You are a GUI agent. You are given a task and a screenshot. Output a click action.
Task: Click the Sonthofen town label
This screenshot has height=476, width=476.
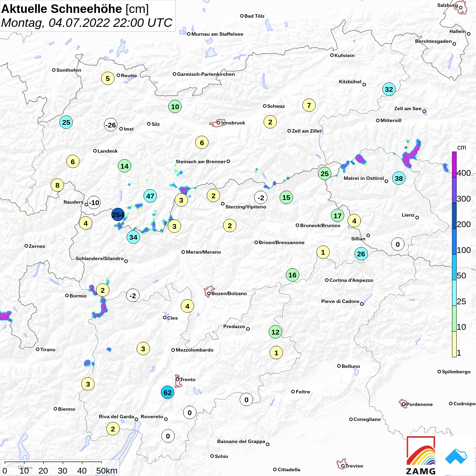click(x=69, y=70)
